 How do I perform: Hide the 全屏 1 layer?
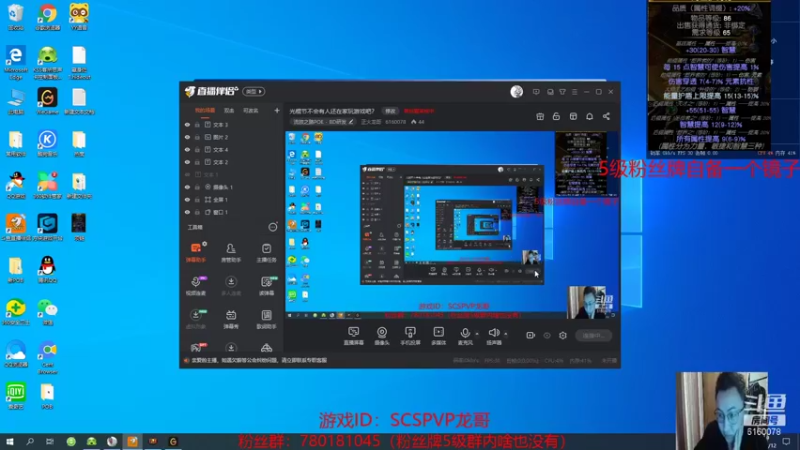pyautogui.click(x=187, y=199)
